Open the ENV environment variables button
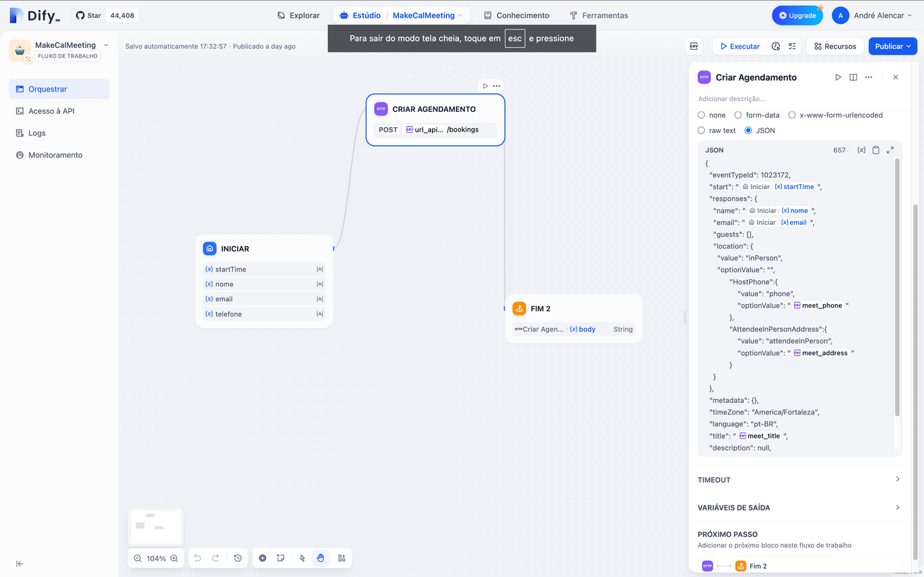 pyautogui.click(x=694, y=46)
